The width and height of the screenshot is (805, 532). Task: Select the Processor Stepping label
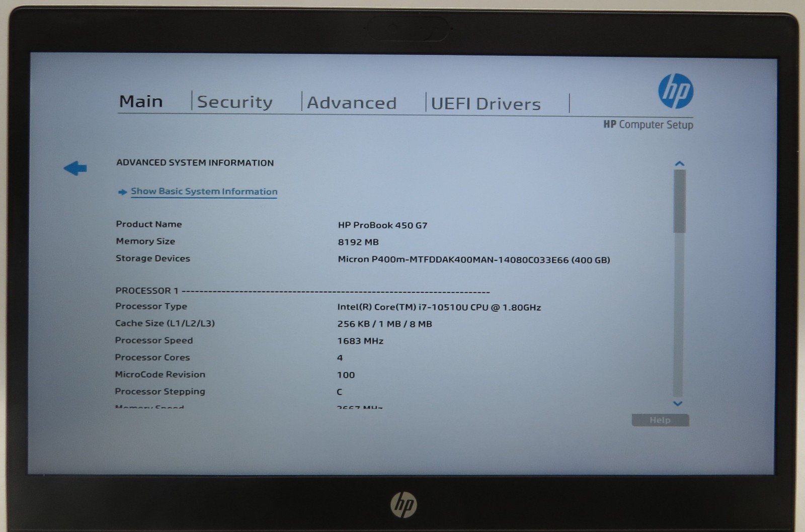[160, 391]
